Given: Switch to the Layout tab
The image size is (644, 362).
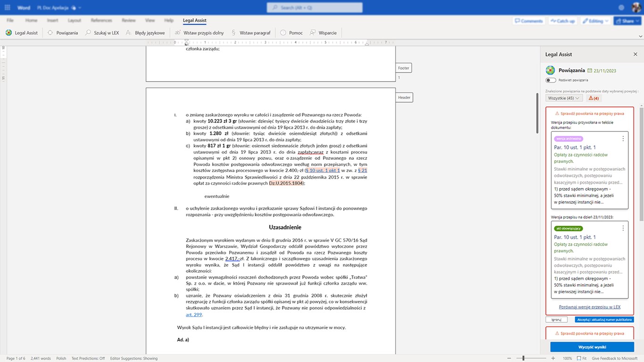Looking at the screenshot, I should pyautogui.click(x=74, y=21).
